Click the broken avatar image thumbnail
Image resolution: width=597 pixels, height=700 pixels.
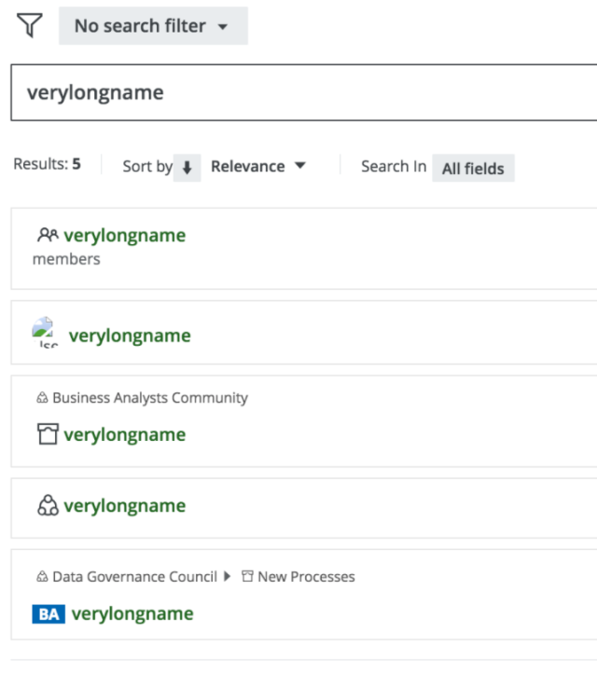[46, 334]
